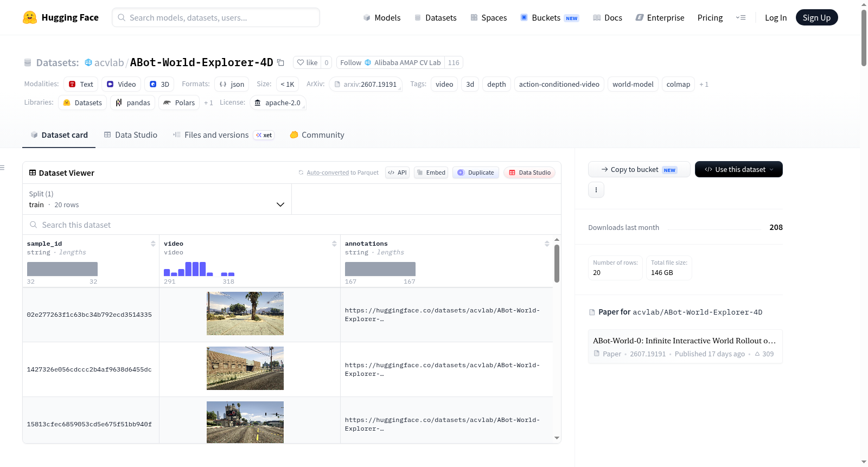Copy dataset name with the copy icon

pos(280,62)
